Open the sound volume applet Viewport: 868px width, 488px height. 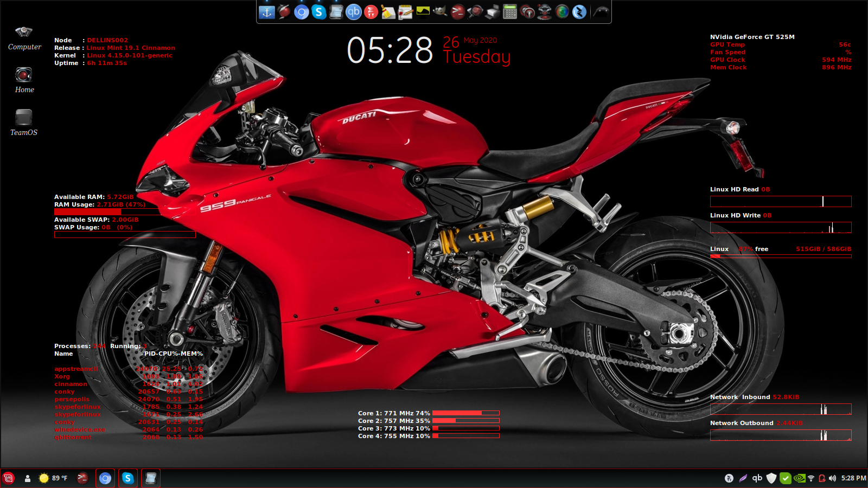click(833, 478)
